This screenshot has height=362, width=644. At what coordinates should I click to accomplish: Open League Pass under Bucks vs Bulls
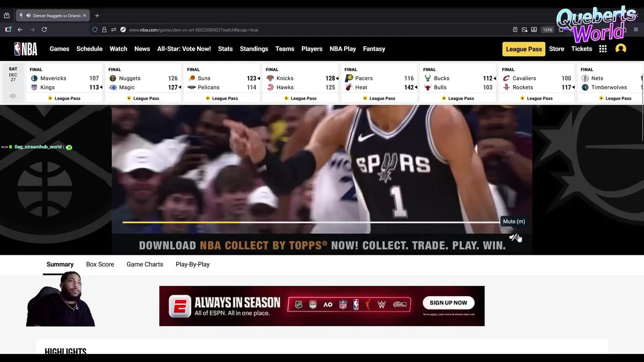point(458,99)
